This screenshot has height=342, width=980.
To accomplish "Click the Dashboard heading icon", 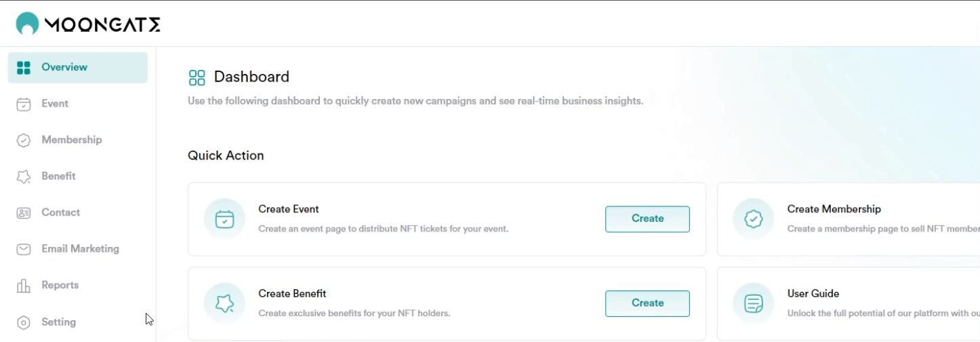I will [x=197, y=77].
